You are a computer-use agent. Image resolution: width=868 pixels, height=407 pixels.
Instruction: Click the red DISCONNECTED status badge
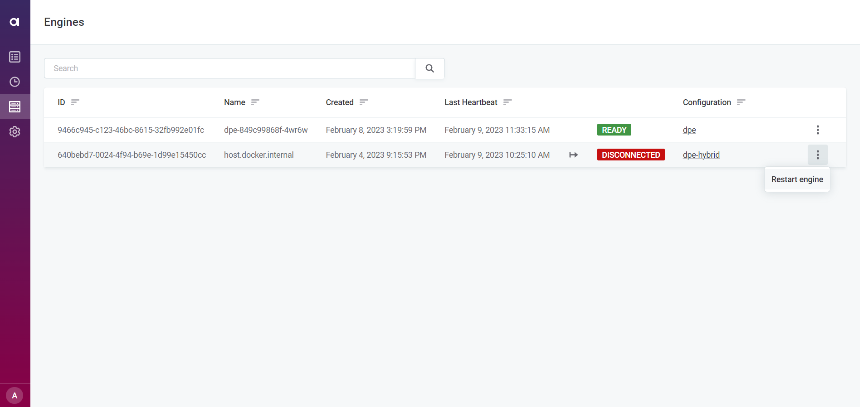point(630,155)
